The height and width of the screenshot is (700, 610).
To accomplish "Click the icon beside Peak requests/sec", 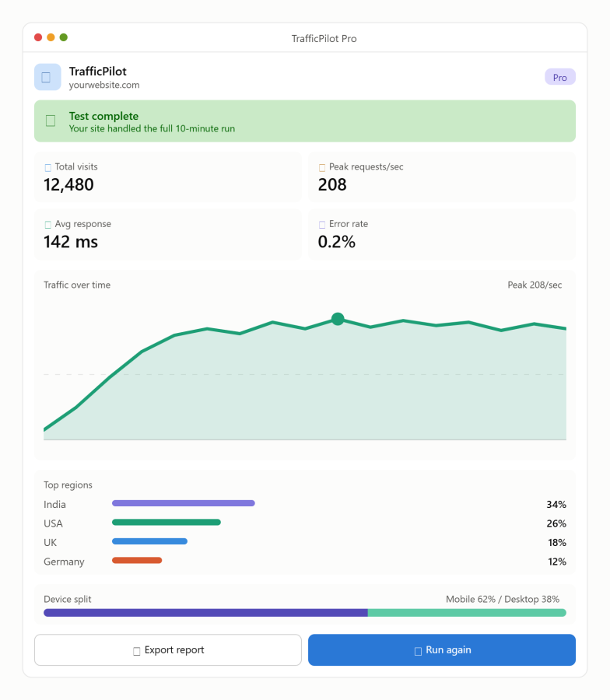I will click(x=322, y=168).
